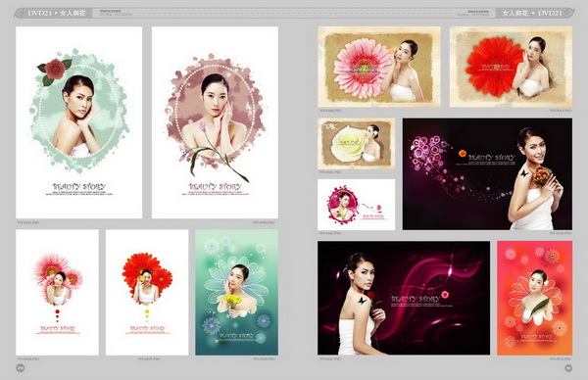Open the mauve splash portrait with lily thumbnail
The image size is (588, 380).
215,122
